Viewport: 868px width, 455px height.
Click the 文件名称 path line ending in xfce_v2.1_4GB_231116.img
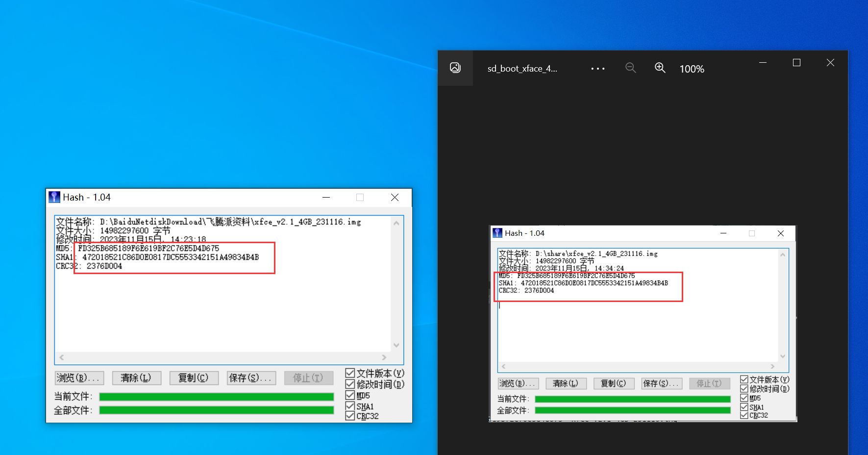tap(208, 222)
